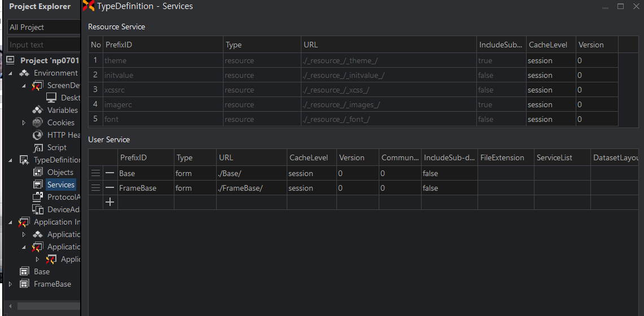Click the TypeDefinition window logo icon
The width and height of the screenshot is (644, 316).
pyautogui.click(x=88, y=6)
